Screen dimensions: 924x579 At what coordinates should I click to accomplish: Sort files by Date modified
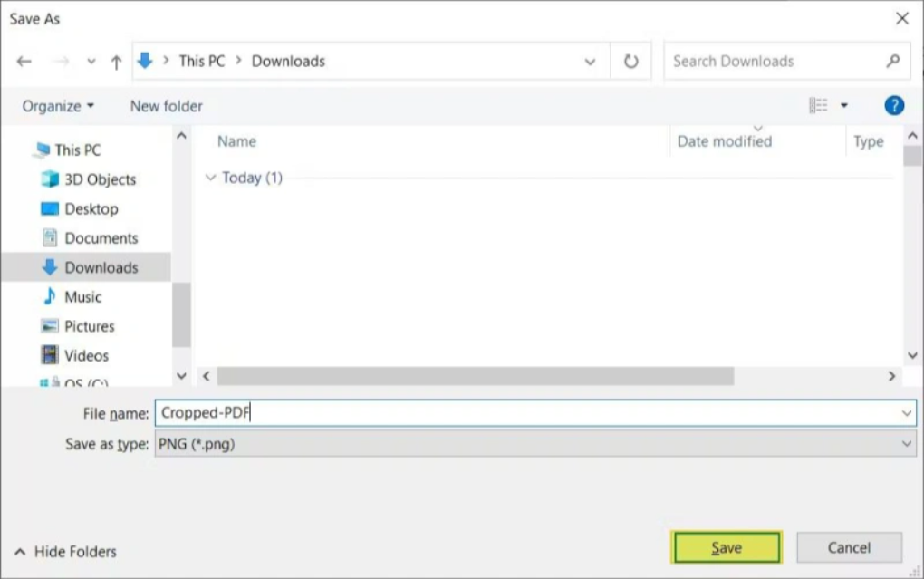(x=723, y=141)
